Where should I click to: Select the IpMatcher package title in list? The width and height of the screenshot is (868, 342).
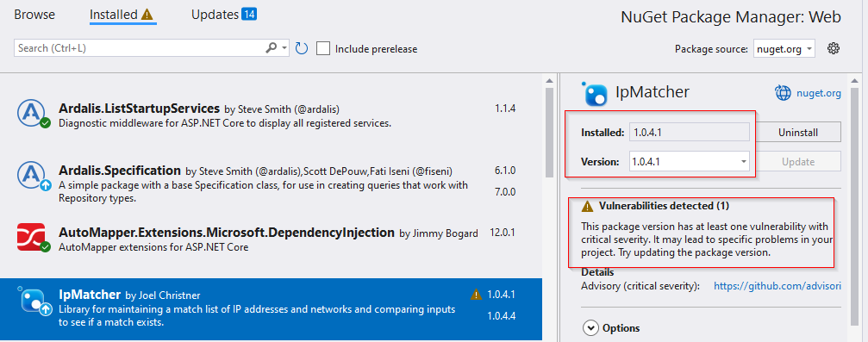90,294
